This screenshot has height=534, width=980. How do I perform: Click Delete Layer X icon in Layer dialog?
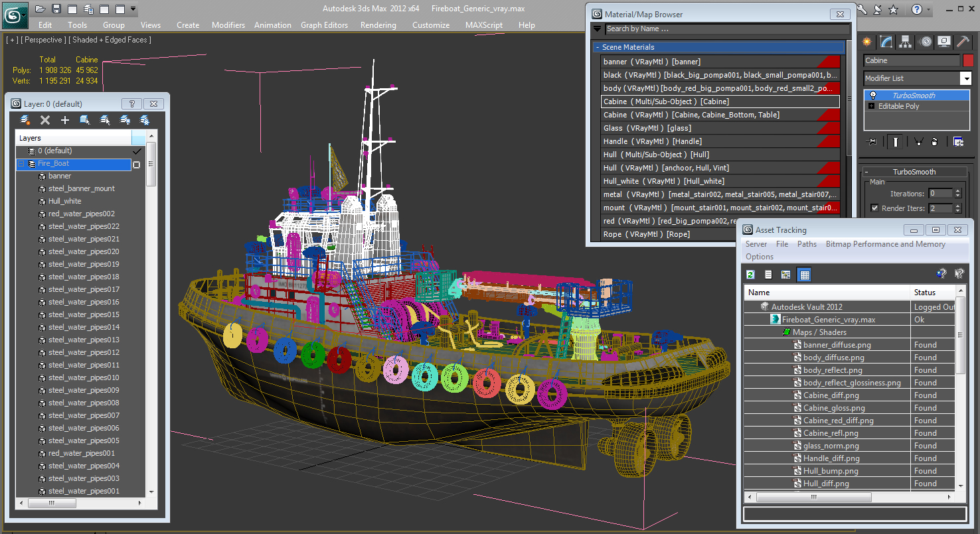45,120
